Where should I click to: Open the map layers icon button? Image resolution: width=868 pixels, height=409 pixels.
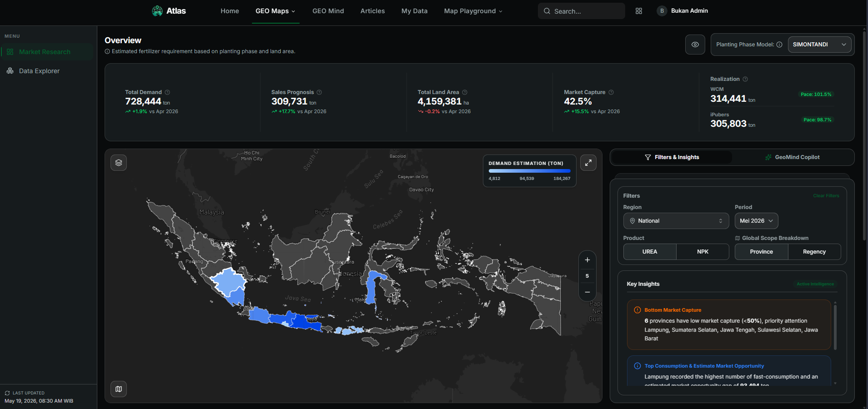[x=119, y=163]
